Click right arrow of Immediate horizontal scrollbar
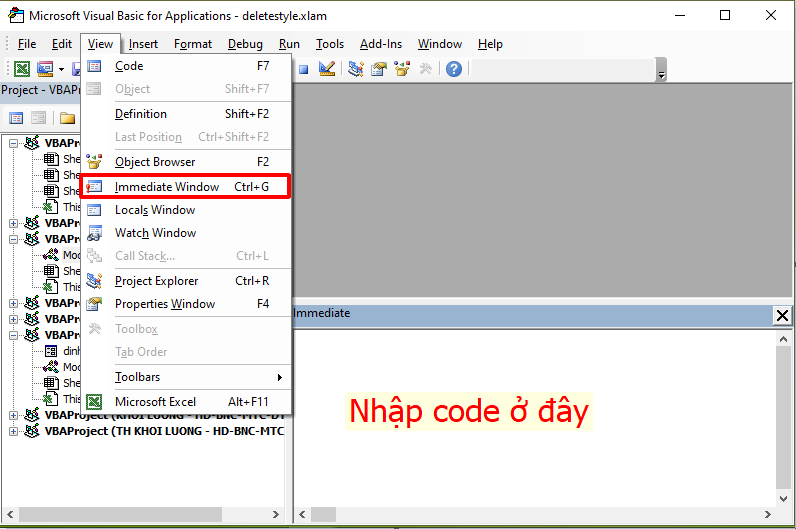The height and width of the screenshot is (529, 796). (768, 514)
